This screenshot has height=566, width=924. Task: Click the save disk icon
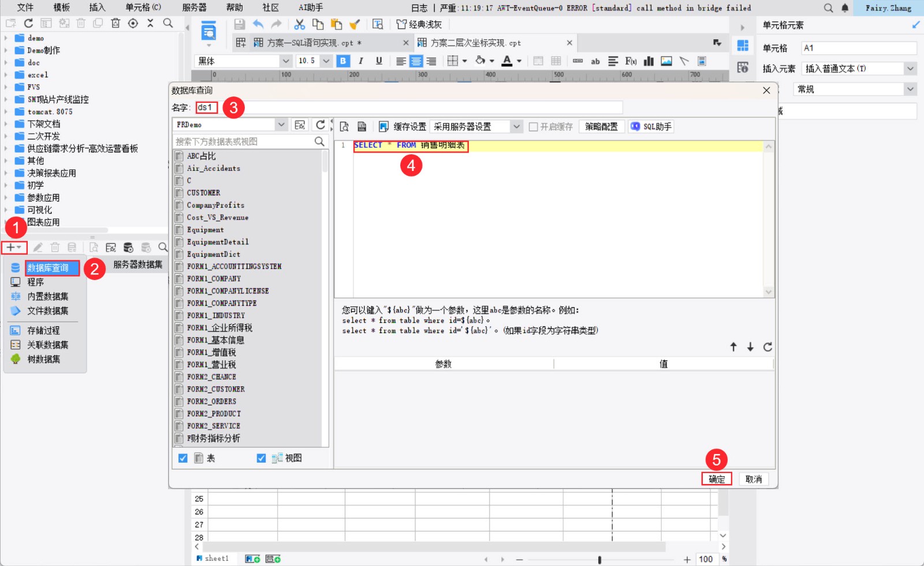239,24
